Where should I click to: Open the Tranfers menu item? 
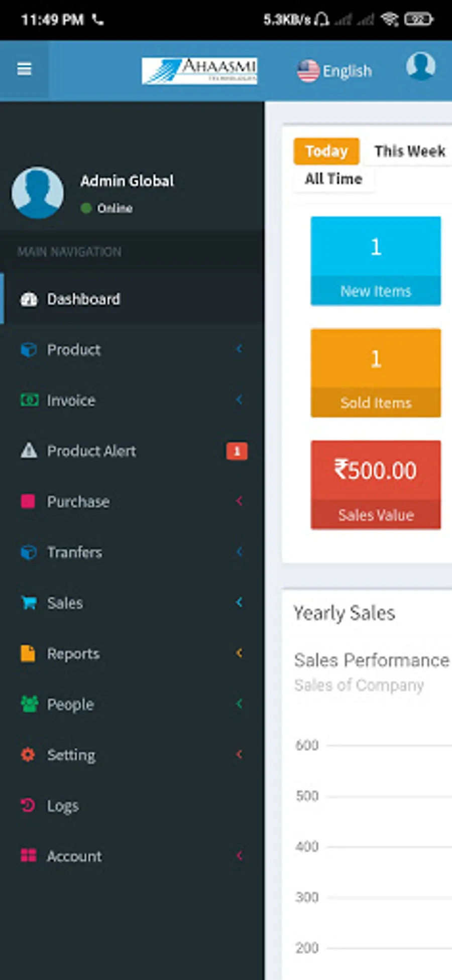click(x=74, y=552)
